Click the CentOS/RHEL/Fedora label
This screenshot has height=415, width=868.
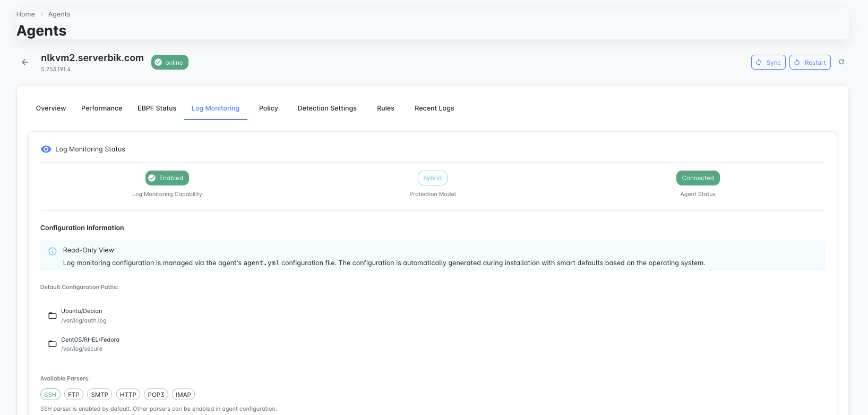pos(90,340)
